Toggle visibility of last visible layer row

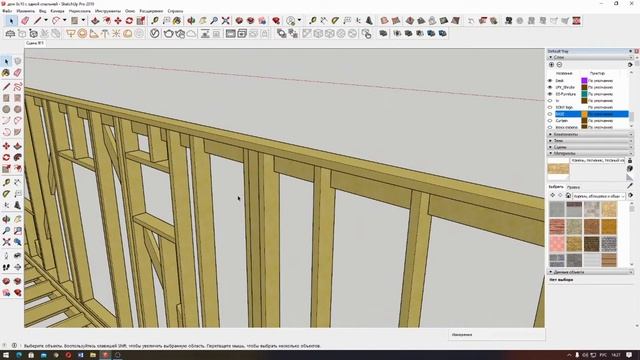[550, 127]
